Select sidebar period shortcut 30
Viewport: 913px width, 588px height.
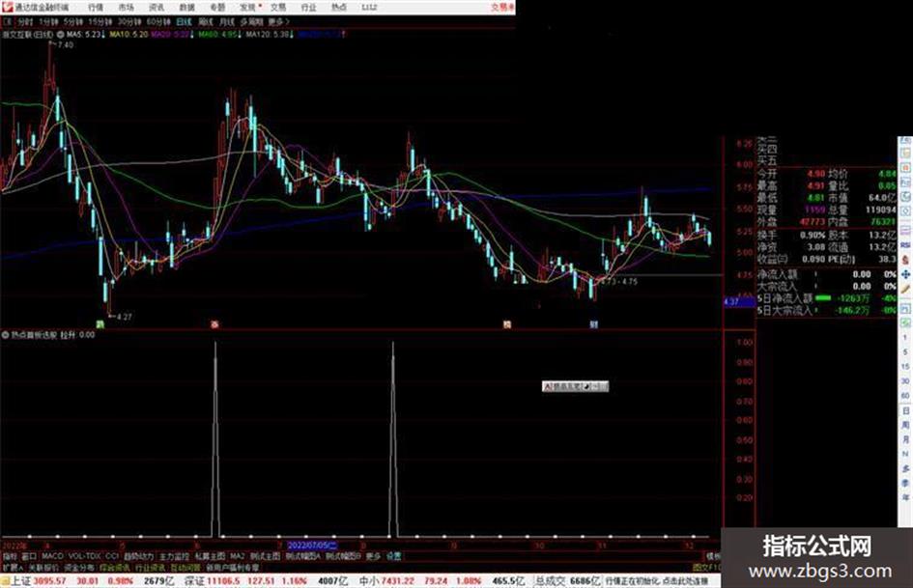pos(905,380)
